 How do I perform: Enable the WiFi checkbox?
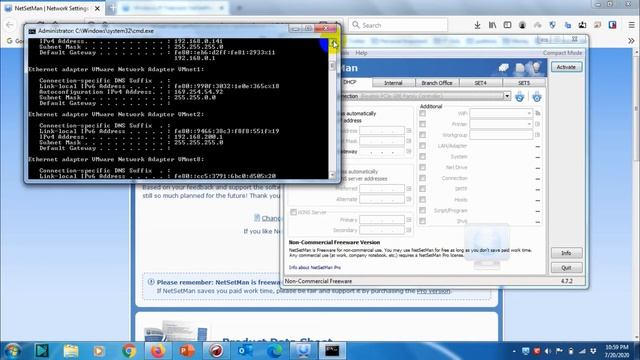422,113
